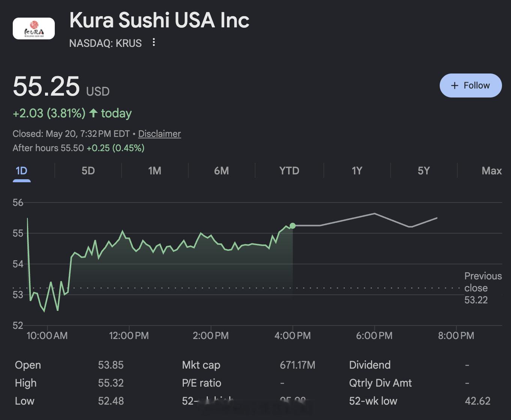This screenshot has width=511, height=420.
Task: Click the after hours change +0.25 (0.45%)
Action: tap(116, 148)
